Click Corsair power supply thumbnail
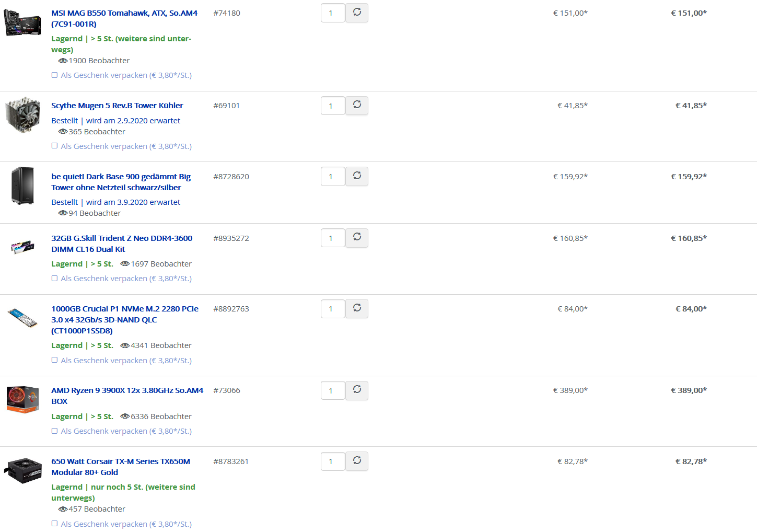This screenshot has height=532, width=757. tap(22, 470)
